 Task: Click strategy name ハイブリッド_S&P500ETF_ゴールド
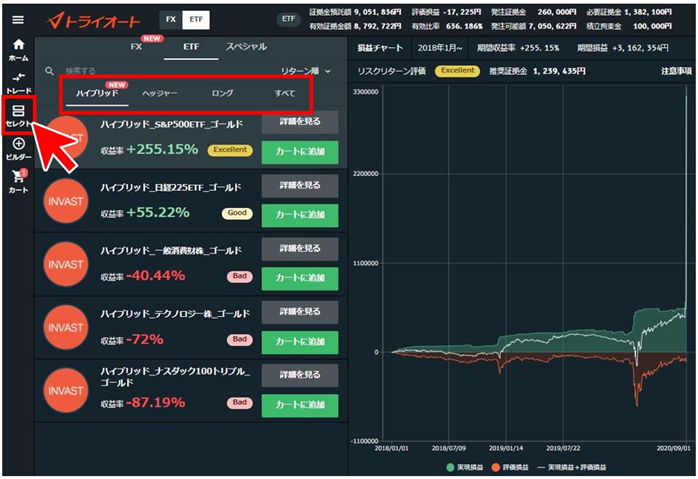pyautogui.click(x=172, y=124)
